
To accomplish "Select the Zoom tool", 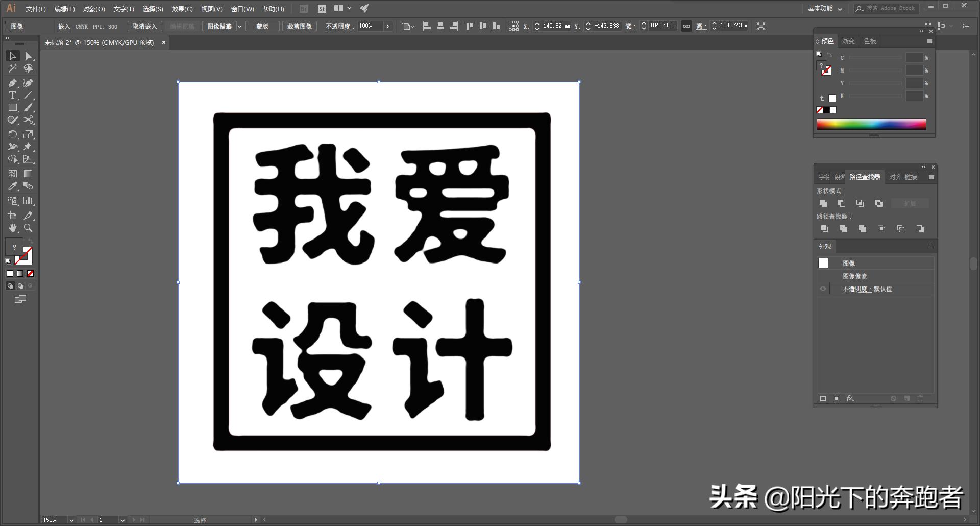I will (28, 228).
